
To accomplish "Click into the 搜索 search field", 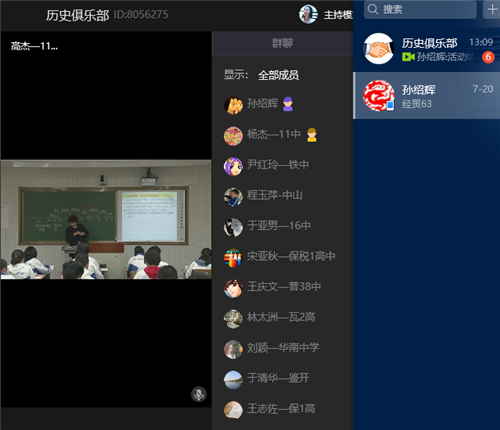I will (x=421, y=9).
